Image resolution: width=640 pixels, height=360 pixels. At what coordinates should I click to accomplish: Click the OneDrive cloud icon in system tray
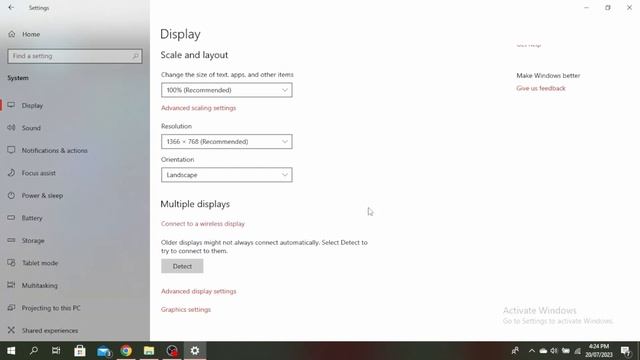point(543,351)
